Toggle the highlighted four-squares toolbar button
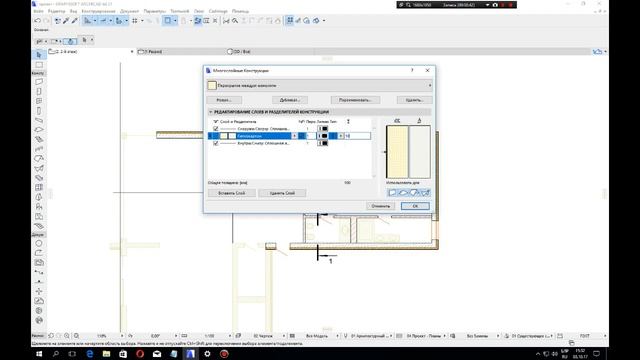Screen dimensions: 640x360 289,20
